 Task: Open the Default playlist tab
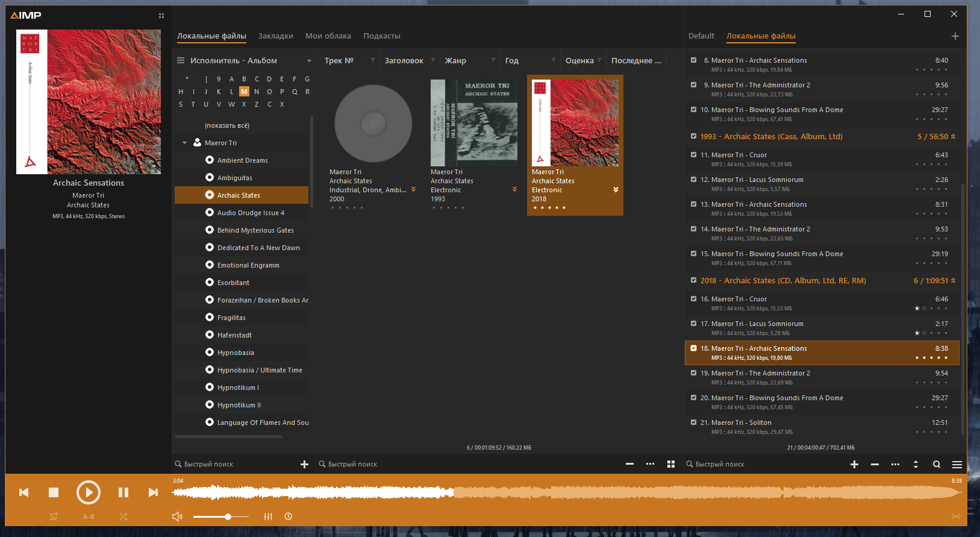701,36
